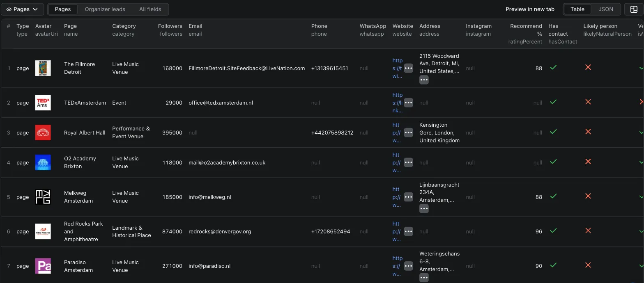Click the Likely person column header
Viewport: 644px width, 283px height.
pos(607,30)
